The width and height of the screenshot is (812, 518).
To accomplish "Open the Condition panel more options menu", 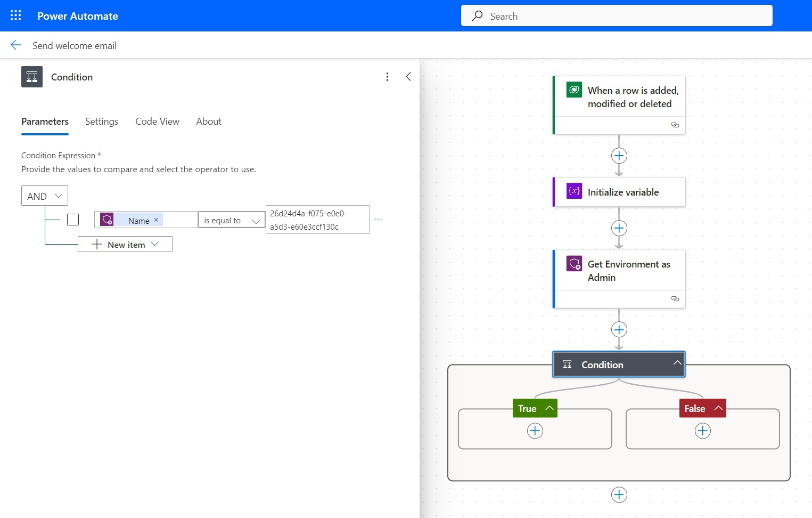I will point(387,77).
